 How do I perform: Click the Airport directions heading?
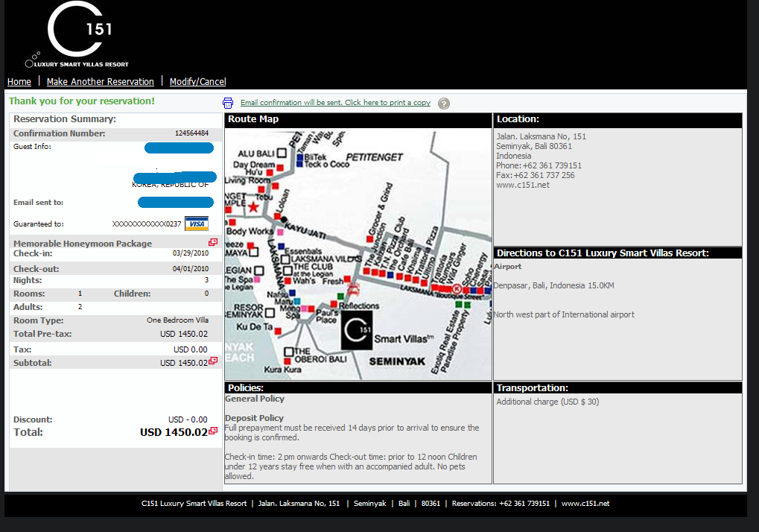point(507,266)
